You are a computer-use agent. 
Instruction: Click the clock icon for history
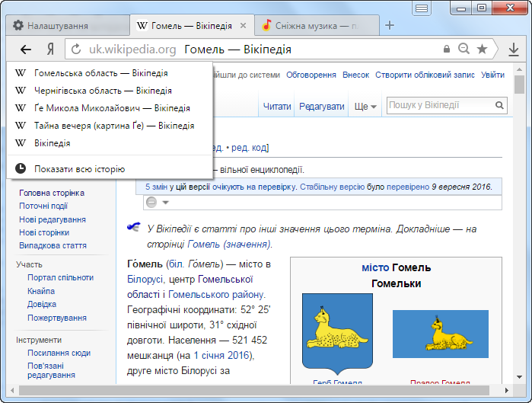[x=21, y=168]
